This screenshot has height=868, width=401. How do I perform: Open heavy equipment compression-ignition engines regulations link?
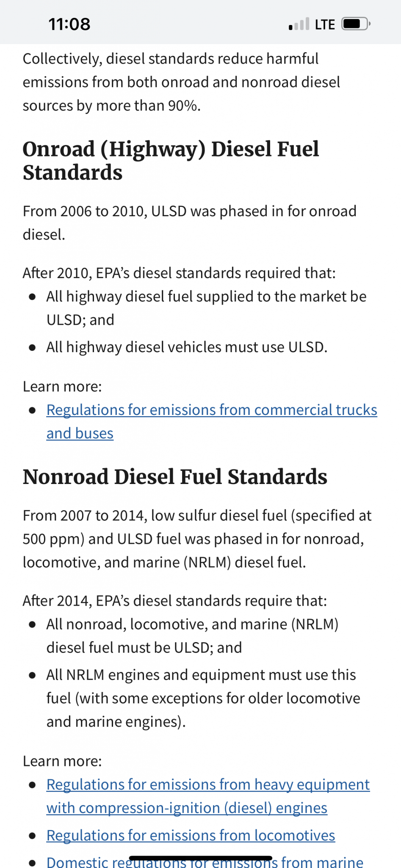[208, 796]
